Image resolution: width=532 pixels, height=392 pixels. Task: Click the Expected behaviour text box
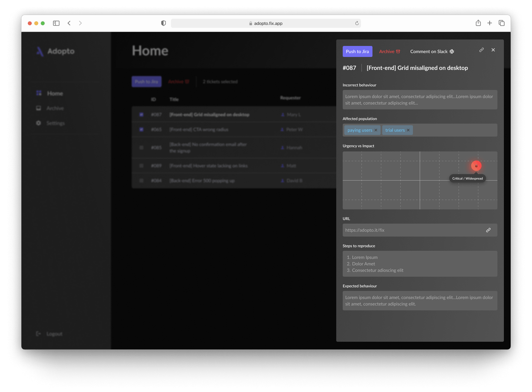[x=420, y=301]
